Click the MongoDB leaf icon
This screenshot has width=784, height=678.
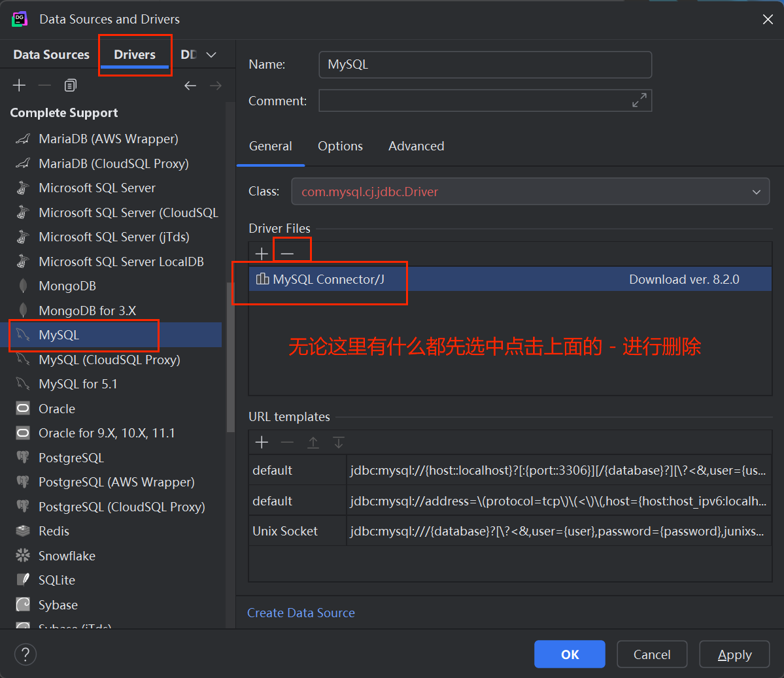22,286
